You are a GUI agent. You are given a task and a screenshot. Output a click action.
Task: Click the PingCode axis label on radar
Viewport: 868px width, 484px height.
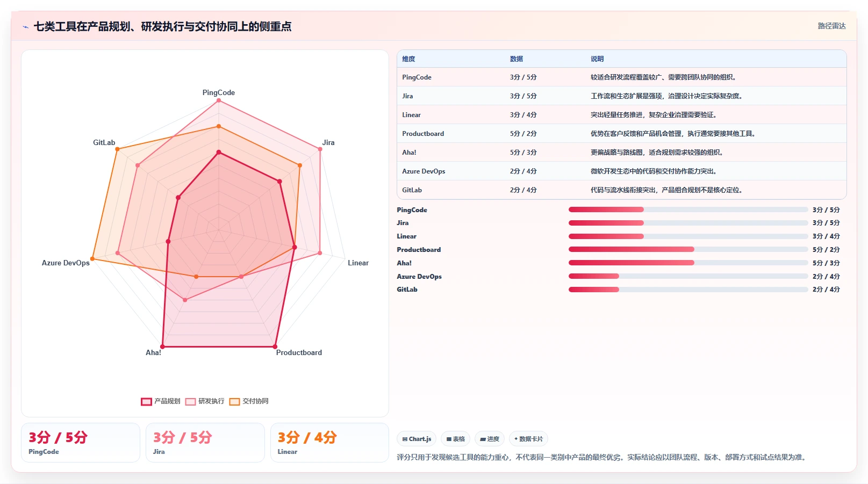click(219, 92)
